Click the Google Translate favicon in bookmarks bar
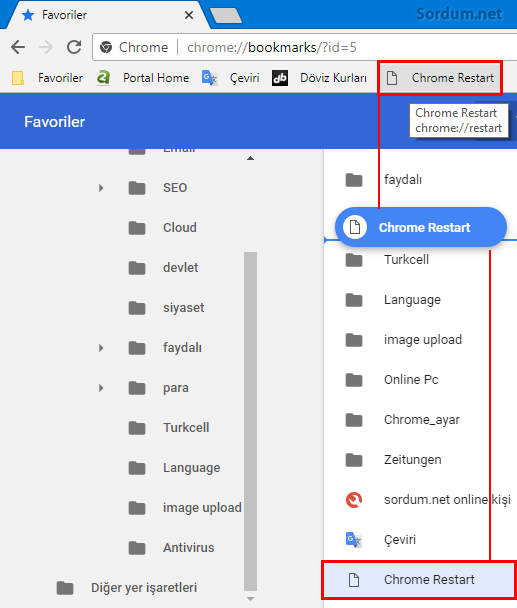Viewport: 517px width, 608px height. pyautogui.click(x=209, y=78)
